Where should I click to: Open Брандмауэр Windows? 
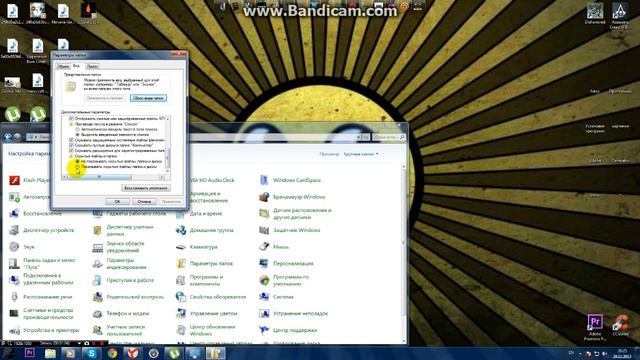(292, 197)
